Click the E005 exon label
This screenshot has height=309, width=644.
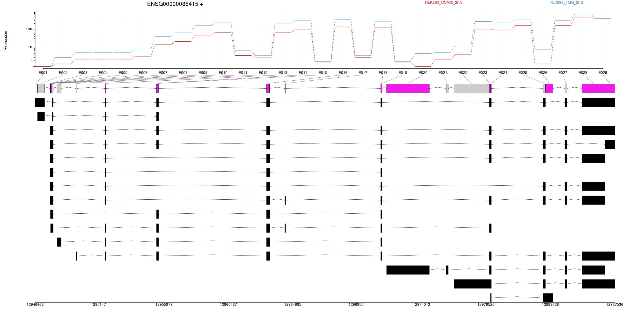click(x=123, y=73)
